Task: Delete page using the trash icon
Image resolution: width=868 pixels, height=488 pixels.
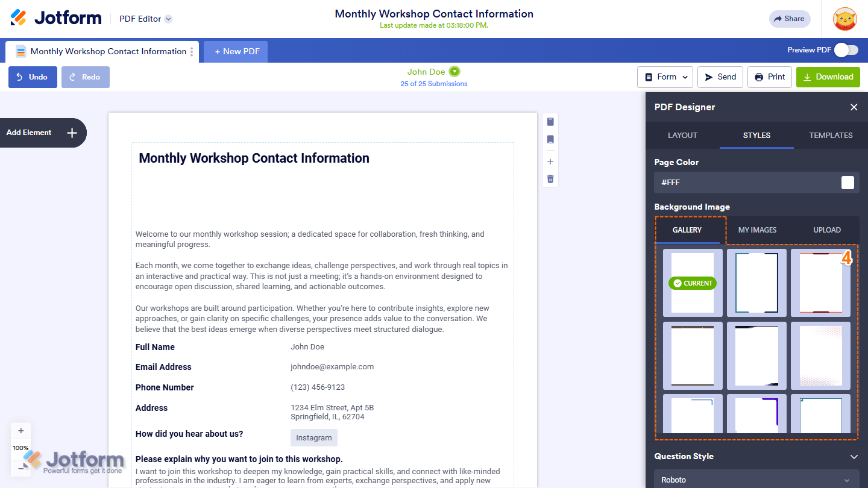Action: point(550,179)
